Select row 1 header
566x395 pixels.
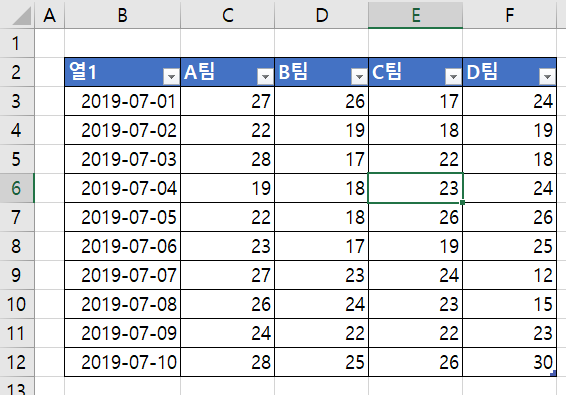[17, 43]
